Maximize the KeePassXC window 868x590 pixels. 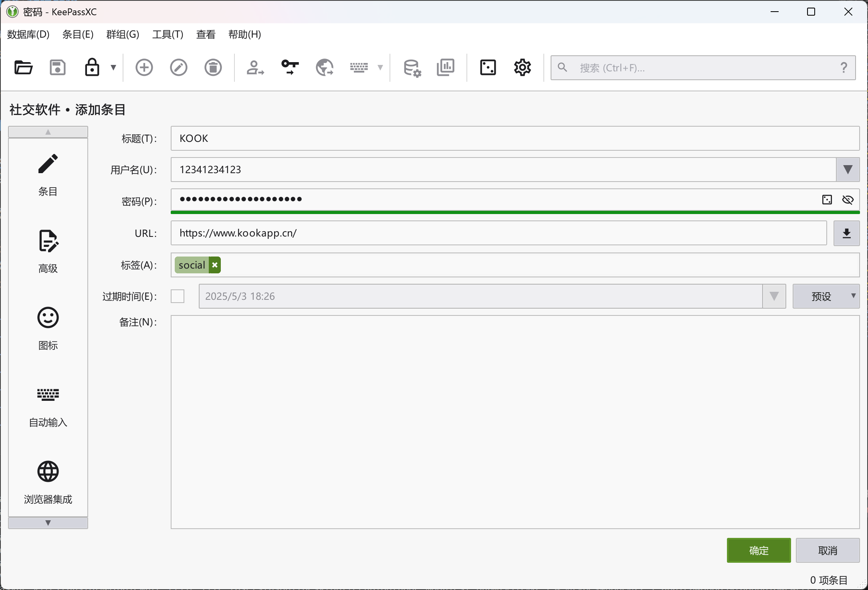pyautogui.click(x=811, y=12)
